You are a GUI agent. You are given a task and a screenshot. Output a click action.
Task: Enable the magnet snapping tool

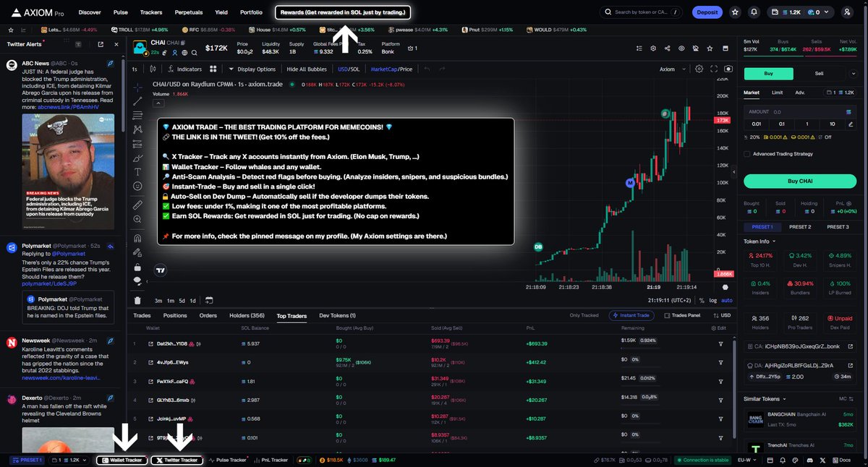coord(137,238)
